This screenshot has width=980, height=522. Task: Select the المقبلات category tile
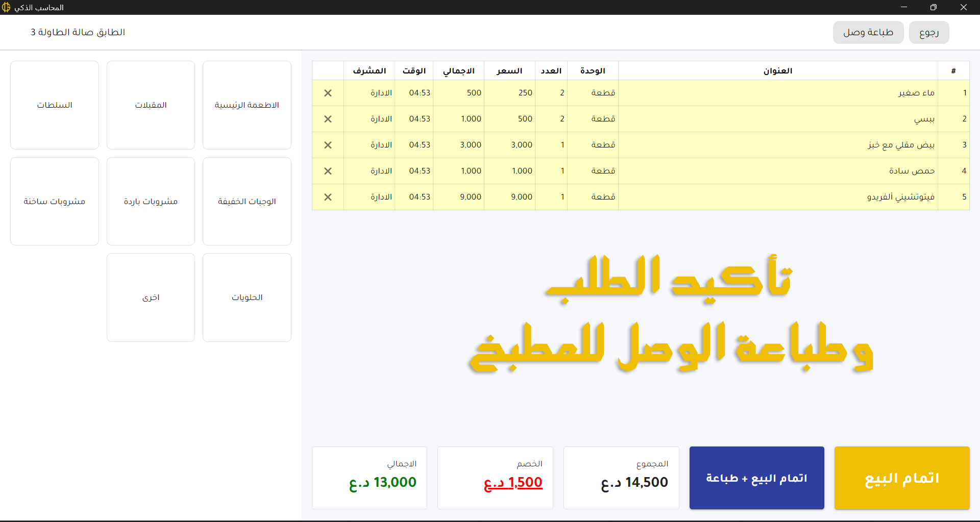point(151,105)
